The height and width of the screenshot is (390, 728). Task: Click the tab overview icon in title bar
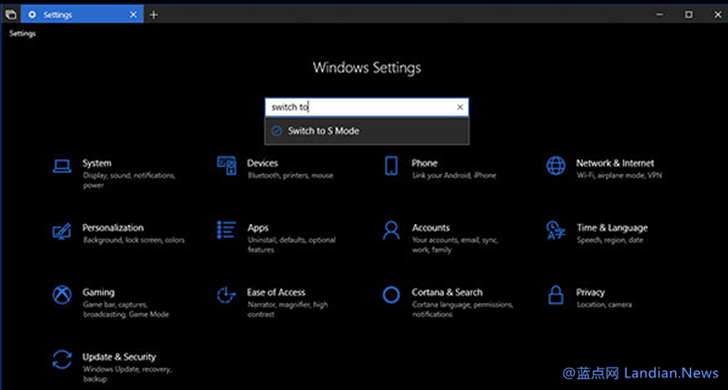10,15
